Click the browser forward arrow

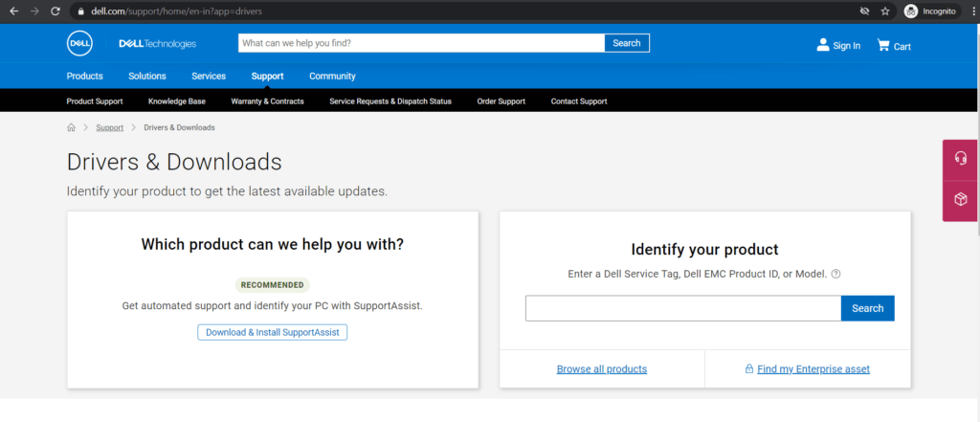pos(34,11)
